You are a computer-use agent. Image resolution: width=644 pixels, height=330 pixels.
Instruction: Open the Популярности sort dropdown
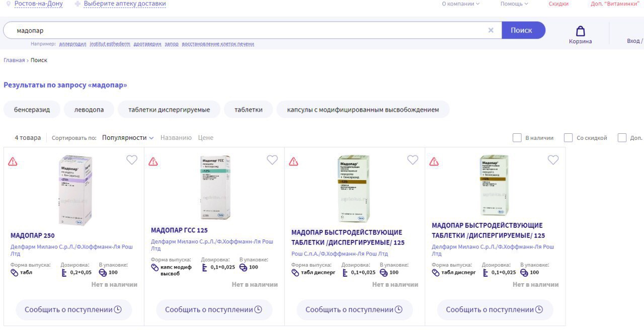(x=128, y=138)
